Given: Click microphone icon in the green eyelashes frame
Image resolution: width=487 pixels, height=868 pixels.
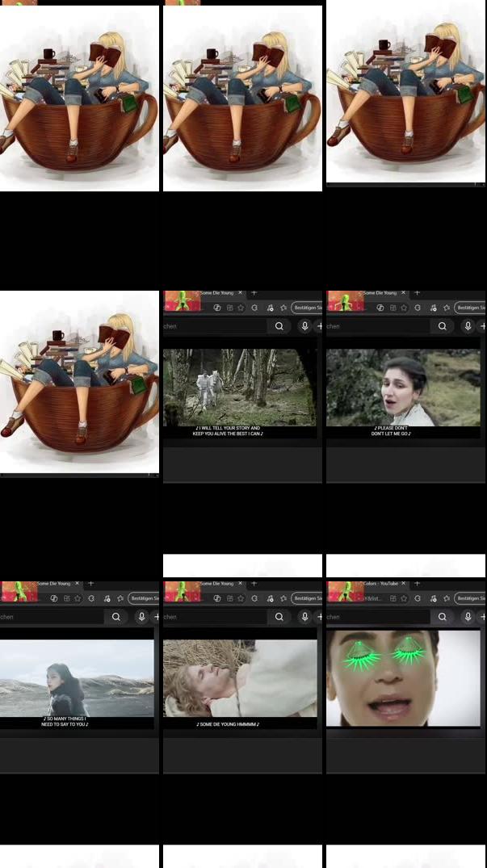Looking at the screenshot, I should click(468, 617).
